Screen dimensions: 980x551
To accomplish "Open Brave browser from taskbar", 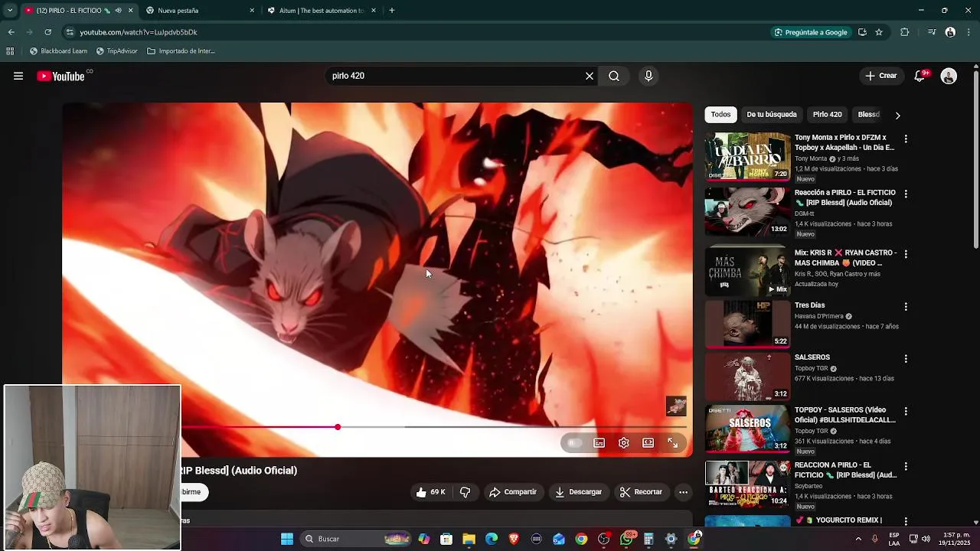I will point(514,539).
